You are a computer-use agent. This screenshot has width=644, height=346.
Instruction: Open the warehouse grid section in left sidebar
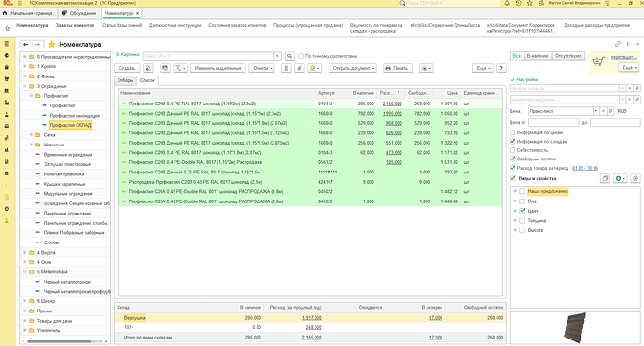point(7,90)
